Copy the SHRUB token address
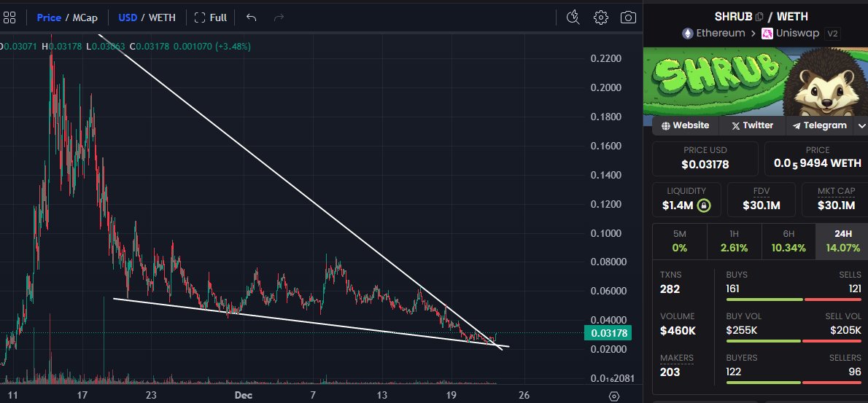Screen dimensions: 868x403 (759, 17)
